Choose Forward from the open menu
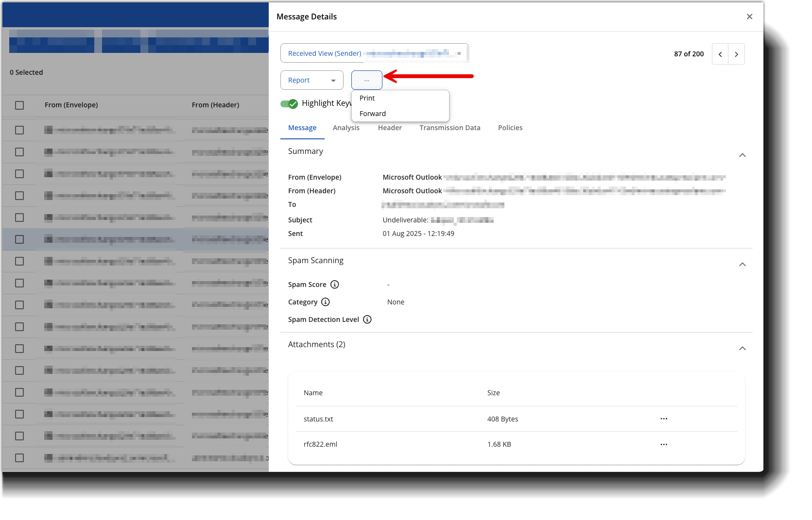Viewport: 812px width, 520px height. [373, 114]
